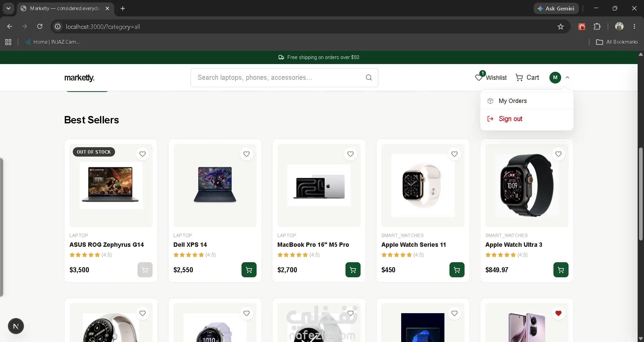Click the Next.js dev tools badge
Viewport: 644px width, 342px height.
coord(16,326)
